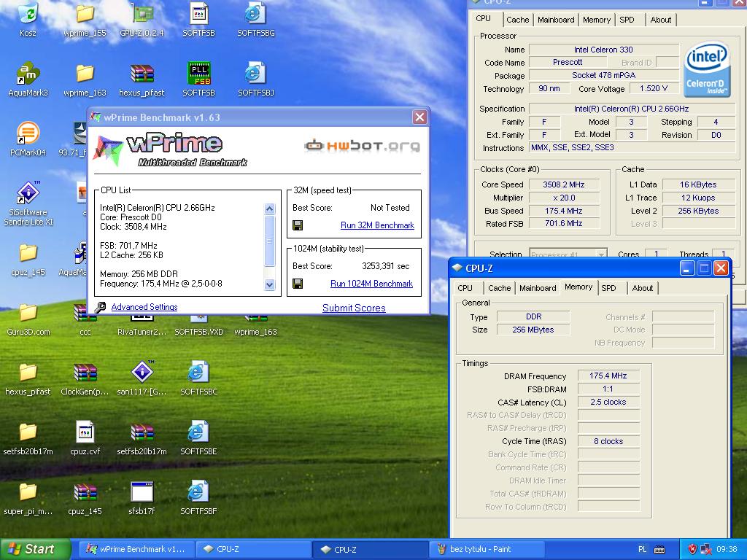Close the wPrime Benchmark window
The width and height of the screenshot is (747, 560).
[419, 117]
